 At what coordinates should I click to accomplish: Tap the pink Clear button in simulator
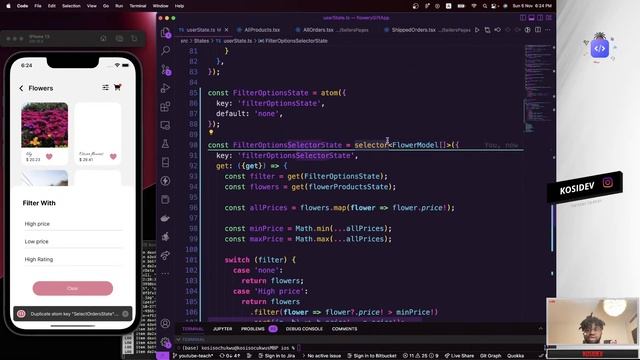(x=73, y=288)
